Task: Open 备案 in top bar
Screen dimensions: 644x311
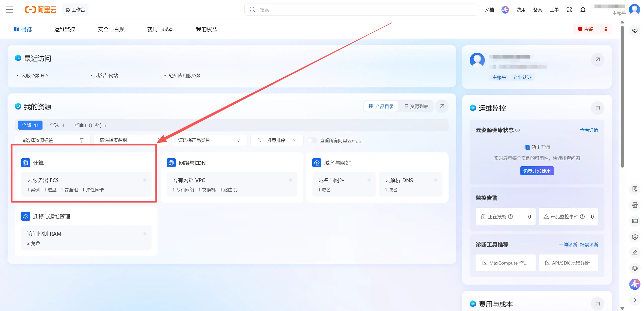Action: click(538, 10)
